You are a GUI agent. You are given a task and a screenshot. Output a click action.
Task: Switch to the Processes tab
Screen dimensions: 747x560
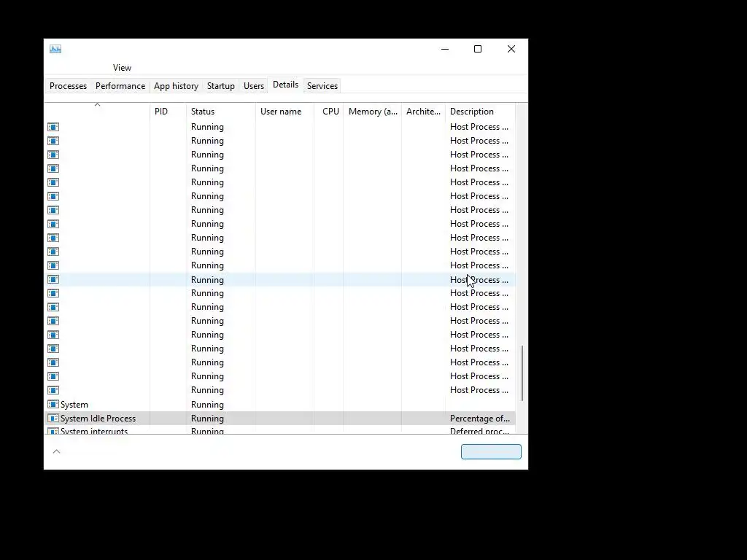[68, 86]
